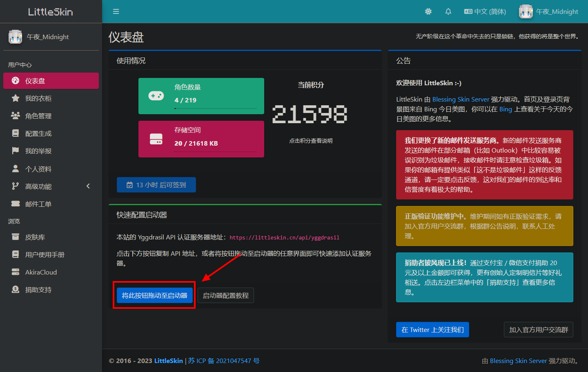Screen dimensions: 588x372
Task: Click the 13 小时 后可签到 button
Action: pos(156,185)
